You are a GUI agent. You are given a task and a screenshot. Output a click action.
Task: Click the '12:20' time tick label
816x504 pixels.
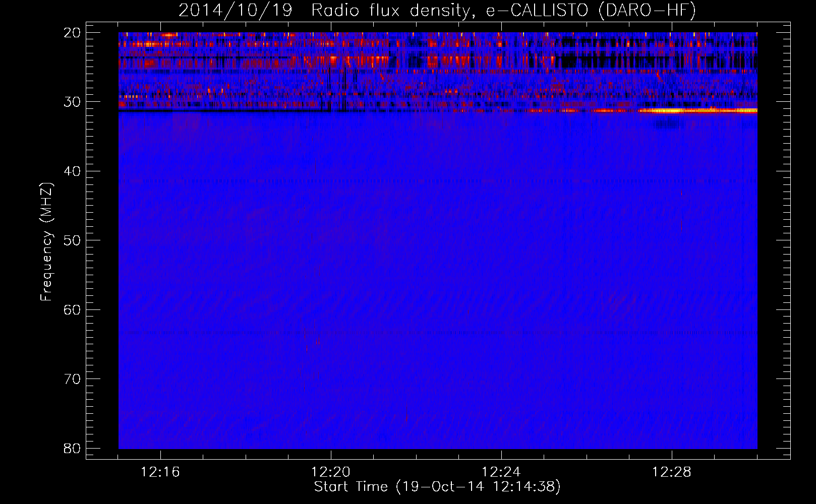coord(331,472)
